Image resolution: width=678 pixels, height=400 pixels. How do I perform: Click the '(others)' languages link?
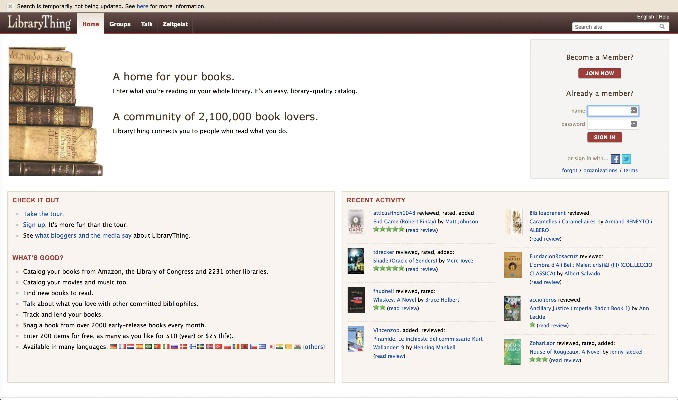pyautogui.click(x=314, y=346)
